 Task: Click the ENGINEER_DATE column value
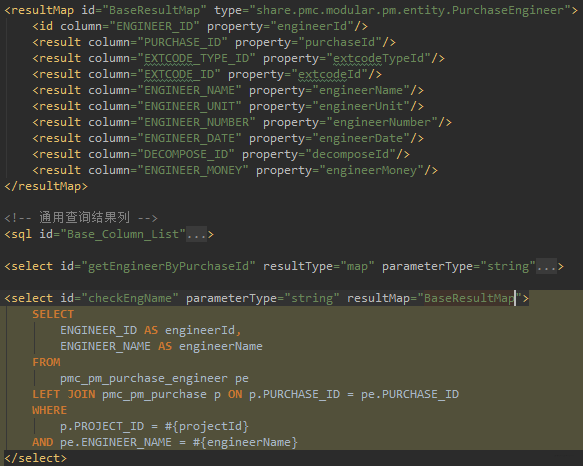coord(189,138)
